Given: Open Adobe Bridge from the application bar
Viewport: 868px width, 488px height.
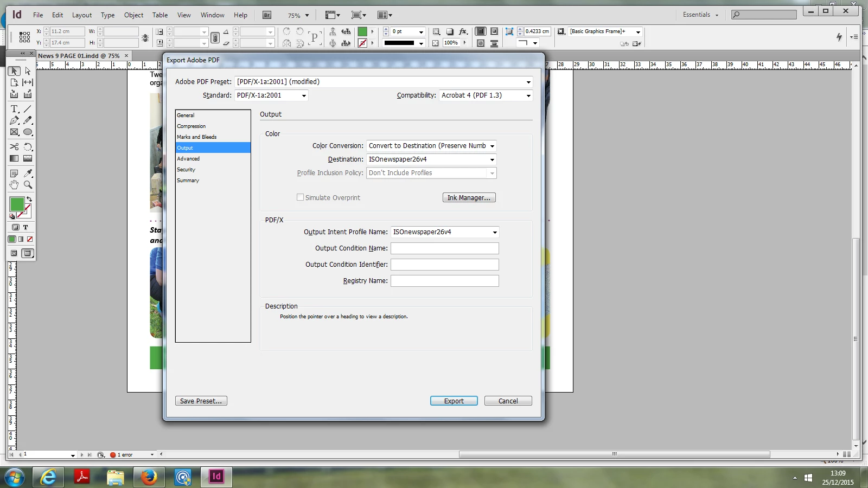Looking at the screenshot, I should 267,15.
